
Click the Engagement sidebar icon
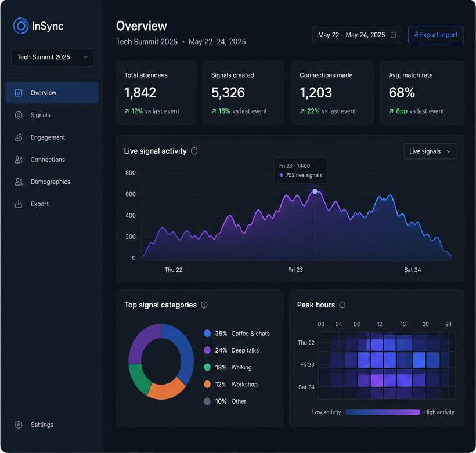[19, 137]
